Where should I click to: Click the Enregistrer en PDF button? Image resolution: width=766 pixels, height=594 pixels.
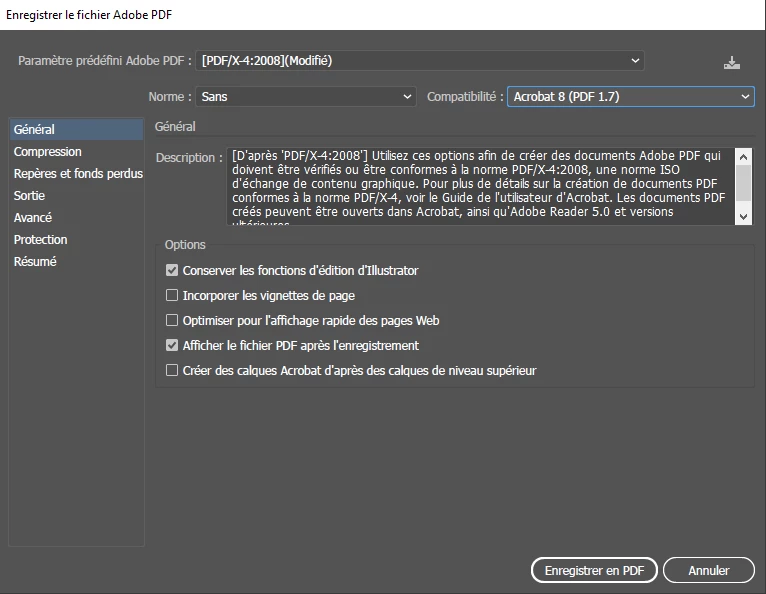coord(594,570)
